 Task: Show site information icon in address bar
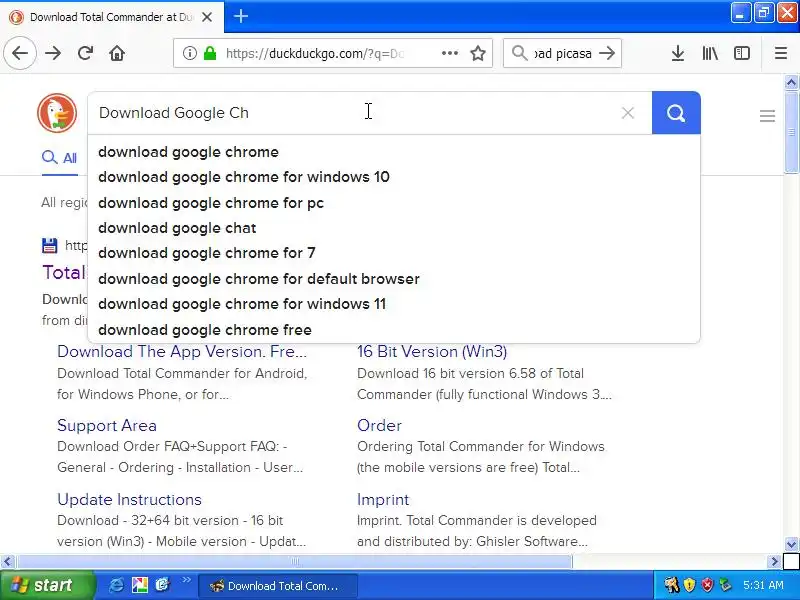(189, 53)
